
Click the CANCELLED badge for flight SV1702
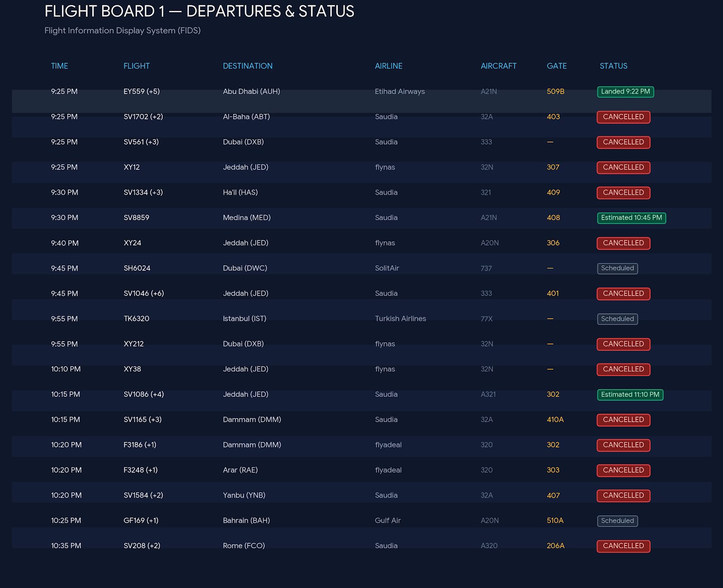pos(624,117)
